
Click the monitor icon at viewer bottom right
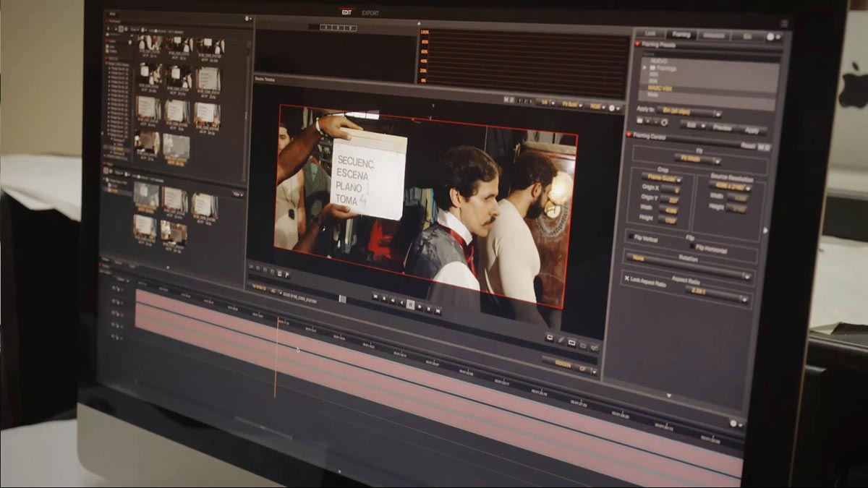click(548, 338)
